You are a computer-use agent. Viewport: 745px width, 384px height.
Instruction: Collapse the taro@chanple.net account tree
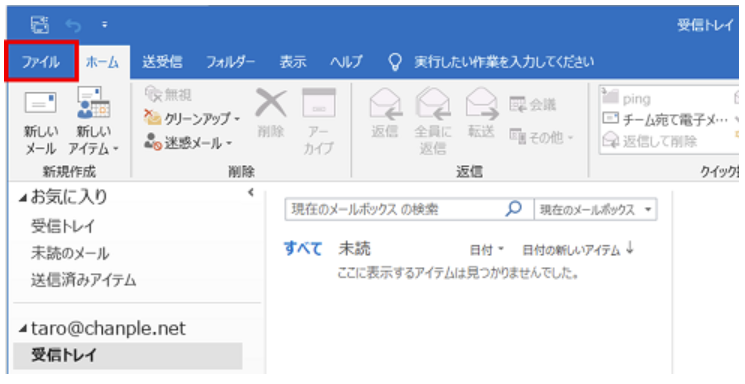tap(23, 328)
